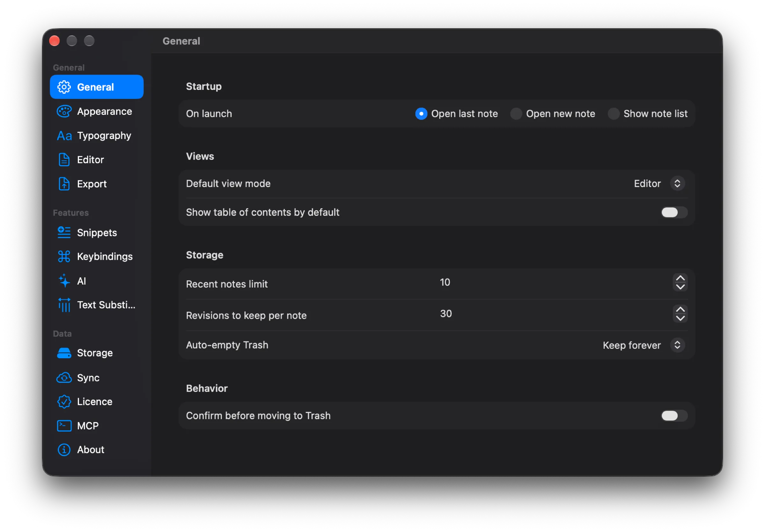The width and height of the screenshot is (765, 532).
Task: Select the Show note list radio button
Action: pyautogui.click(x=613, y=113)
